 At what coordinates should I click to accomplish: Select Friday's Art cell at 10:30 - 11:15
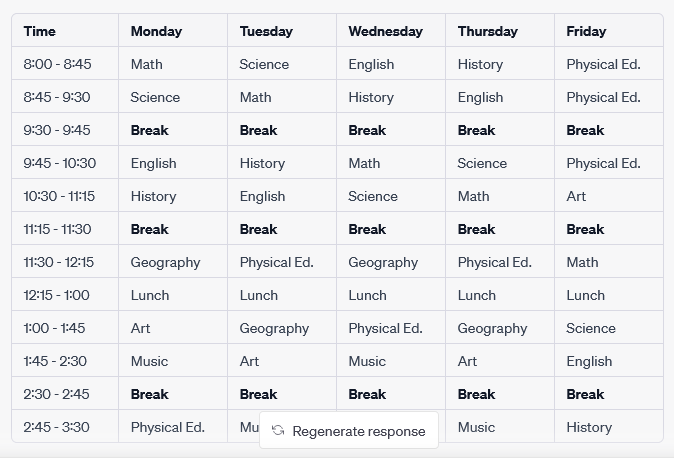point(576,196)
